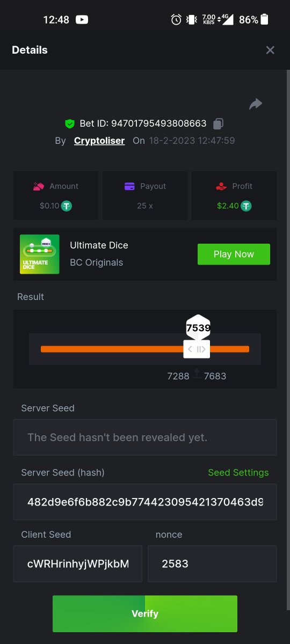Click the green Play Now button
Screen dimensions: 290x644
(234, 254)
